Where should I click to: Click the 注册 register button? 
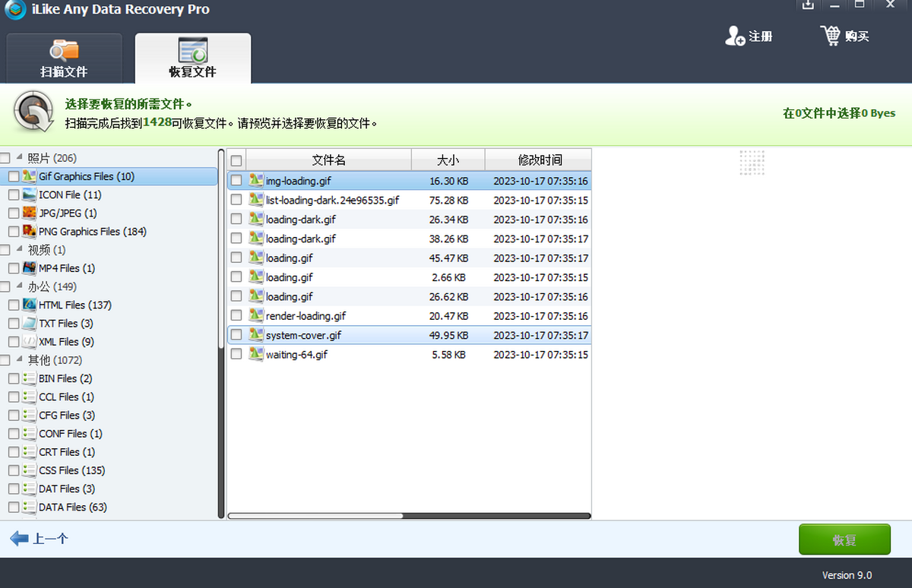(x=749, y=36)
